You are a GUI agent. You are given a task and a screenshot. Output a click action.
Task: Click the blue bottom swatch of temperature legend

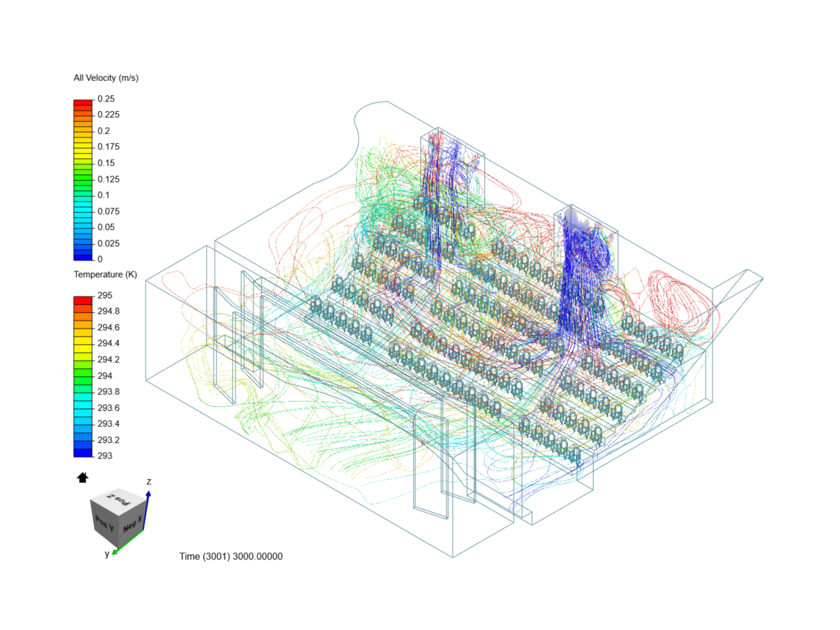pos(83,453)
